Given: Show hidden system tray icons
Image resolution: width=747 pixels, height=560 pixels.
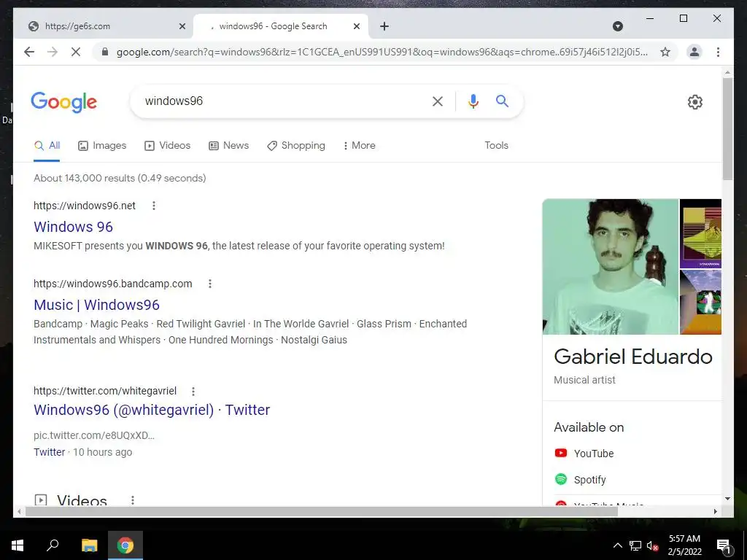Looking at the screenshot, I should coord(617,545).
